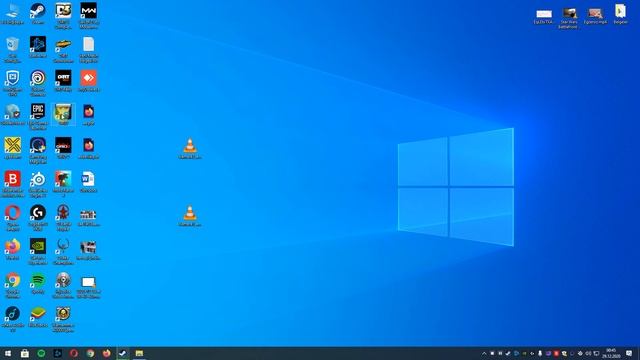This screenshot has width=640, height=360.
Task: Launch the Steam desktop shortcut
Action: [38, 13]
